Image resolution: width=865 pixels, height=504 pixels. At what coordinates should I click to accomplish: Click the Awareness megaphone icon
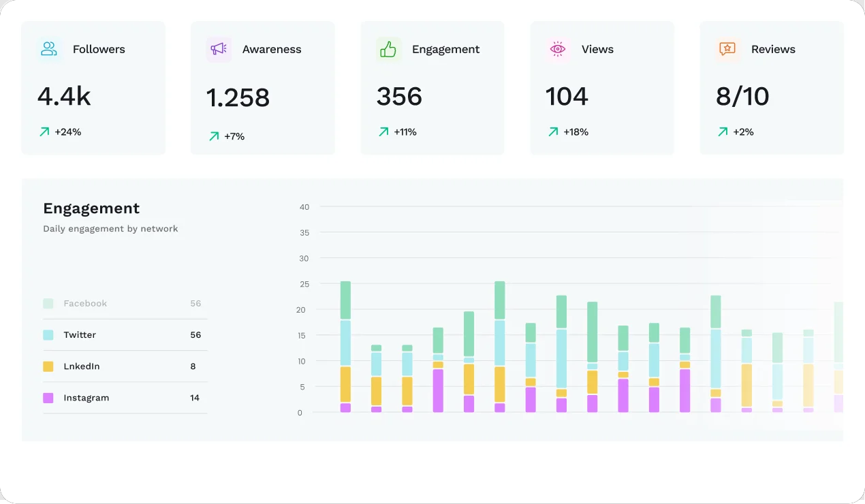[x=219, y=49]
